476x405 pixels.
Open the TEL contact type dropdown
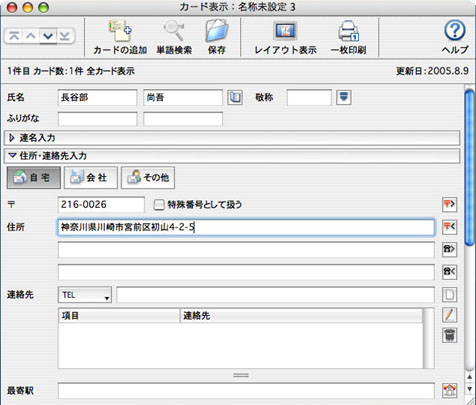85,295
